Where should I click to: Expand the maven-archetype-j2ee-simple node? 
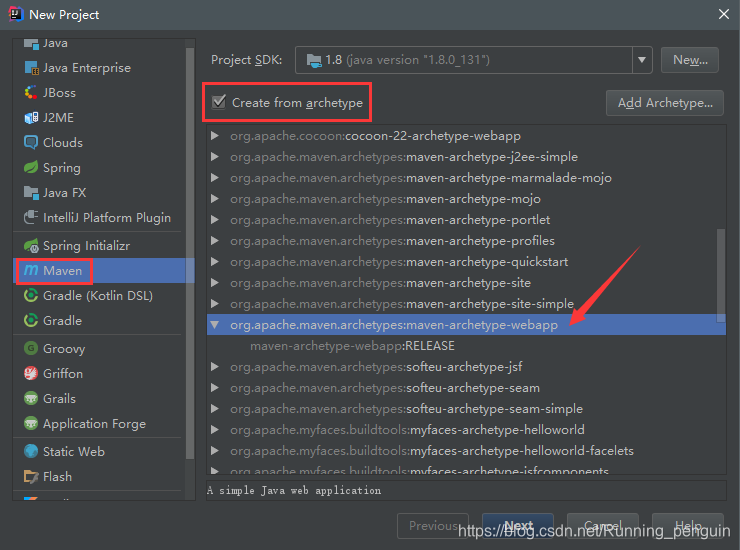pyautogui.click(x=215, y=157)
